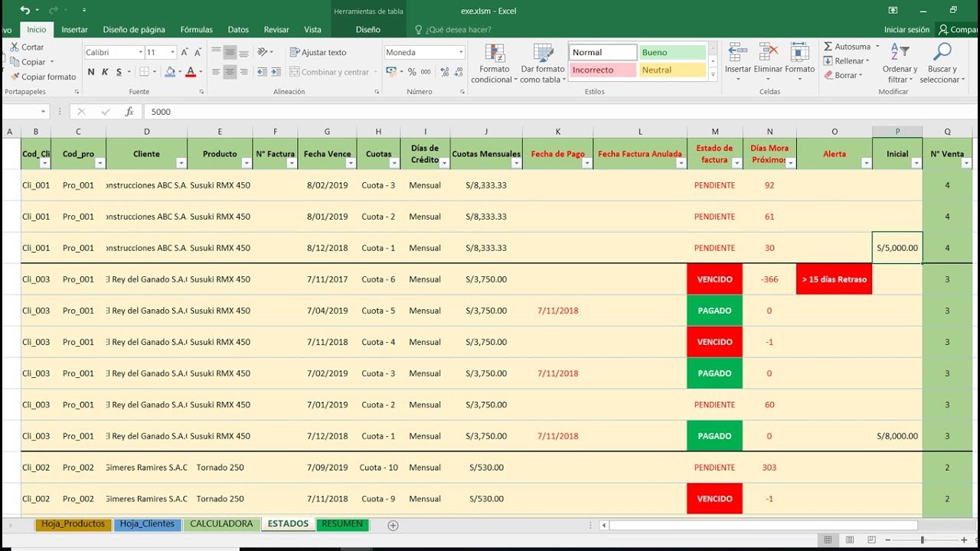Click the percent style icon
The height and width of the screenshot is (551, 980).
[412, 72]
